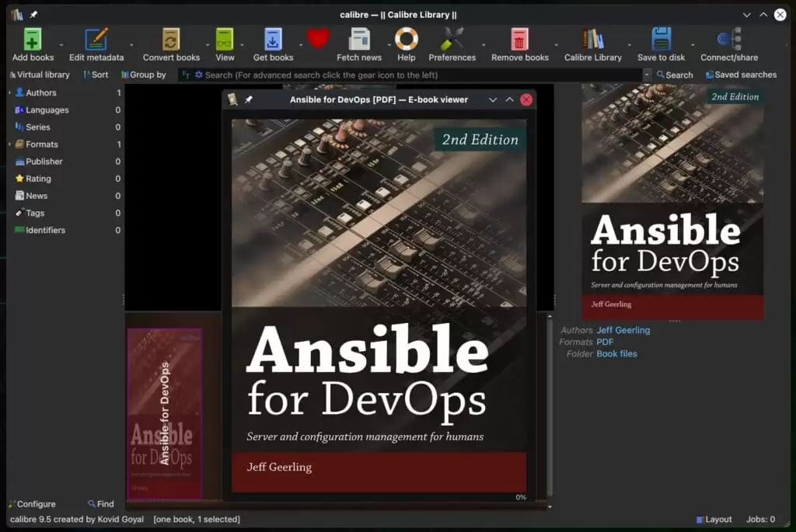Viewport: 796px width, 532px height.
Task: Click the Remove books trash icon
Action: pos(519,40)
